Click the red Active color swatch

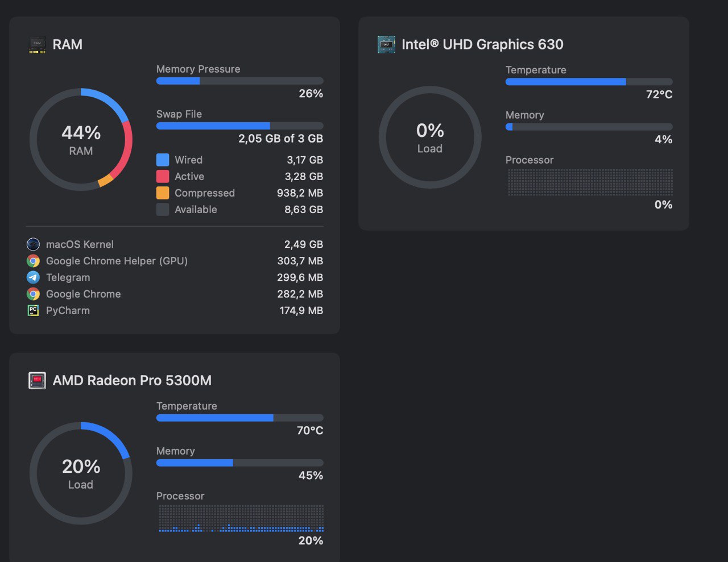pyautogui.click(x=163, y=176)
